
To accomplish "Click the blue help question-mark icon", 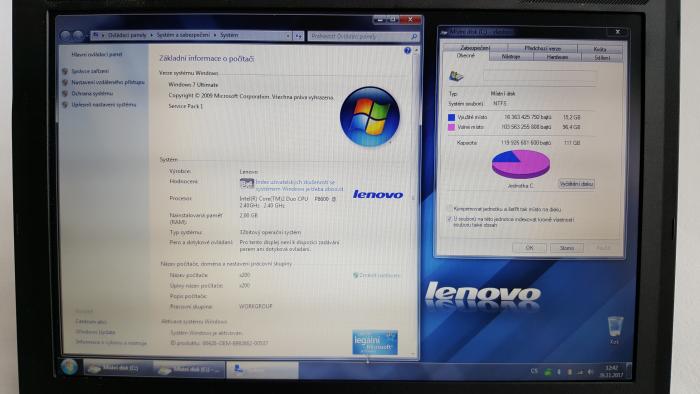I will (x=407, y=51).
